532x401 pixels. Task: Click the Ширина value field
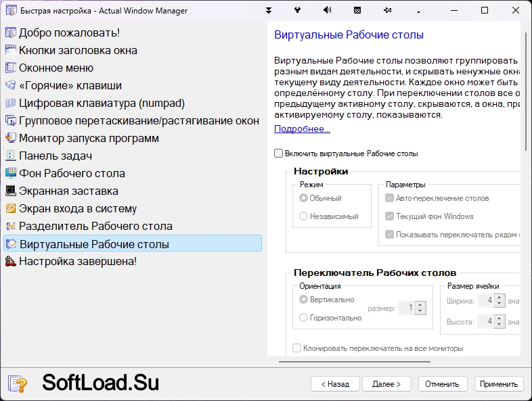coord(486,300)
